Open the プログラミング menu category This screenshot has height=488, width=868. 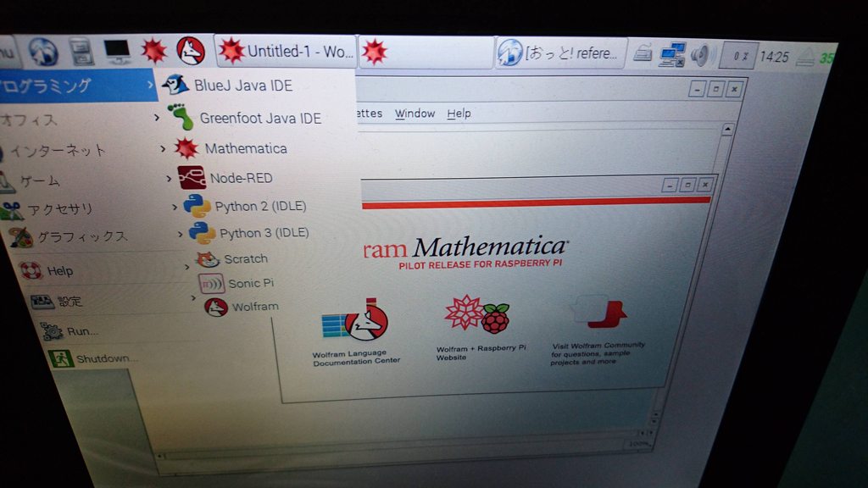click(77, 86)
